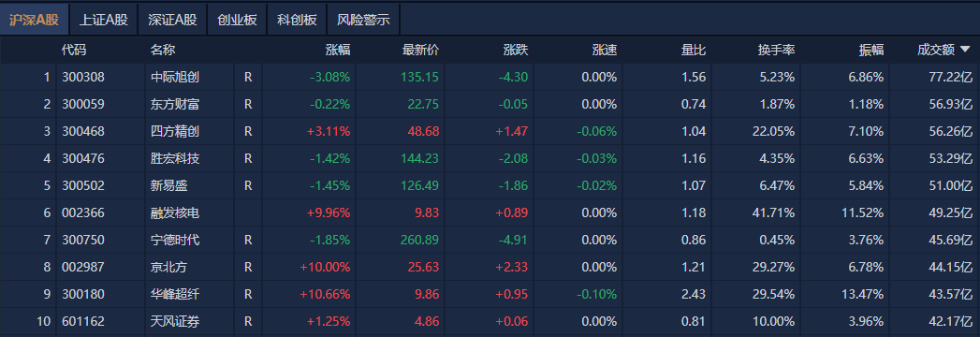Click R marker for 中际旭创
Screen dimensions: 980x337
[248, 78]
